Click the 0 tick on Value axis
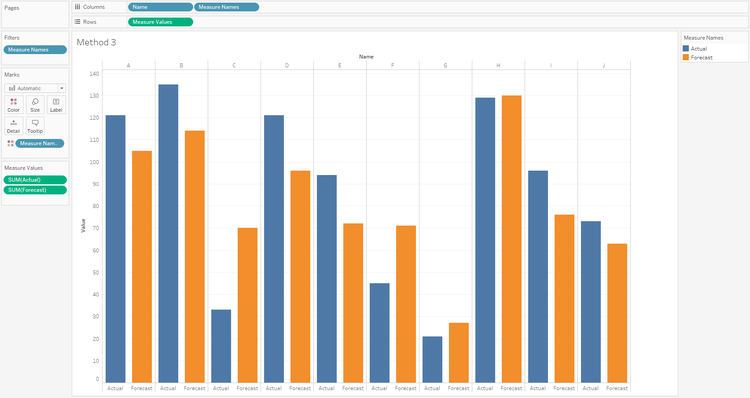 point(97,379)
